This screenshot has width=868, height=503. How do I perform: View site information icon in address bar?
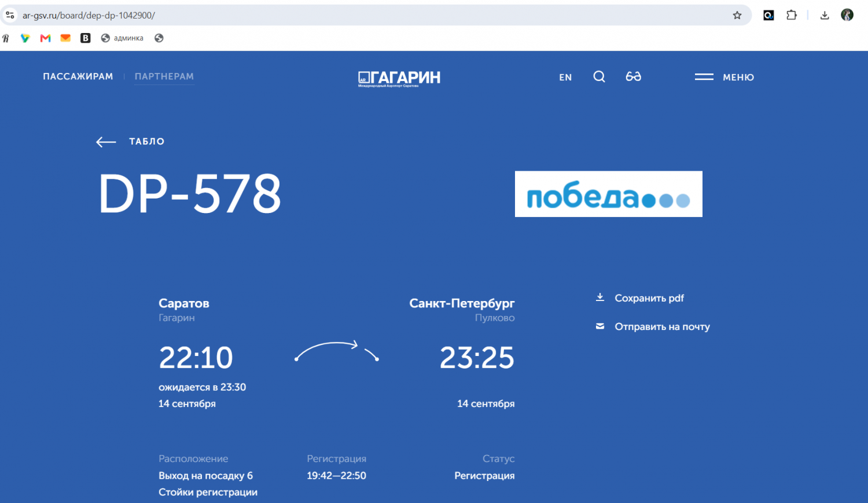tap(10, 16)
